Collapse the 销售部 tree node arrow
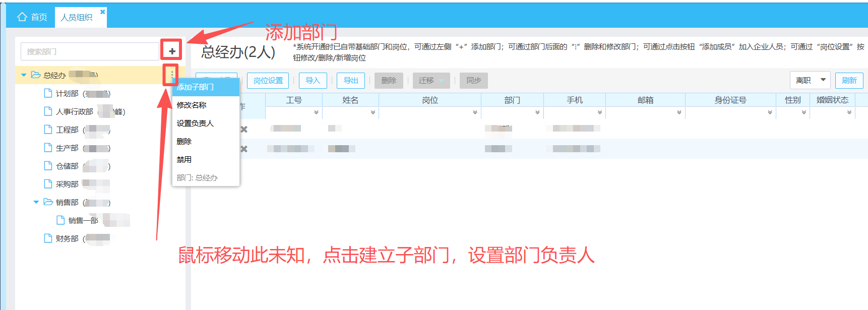 (x=36, y=202)
